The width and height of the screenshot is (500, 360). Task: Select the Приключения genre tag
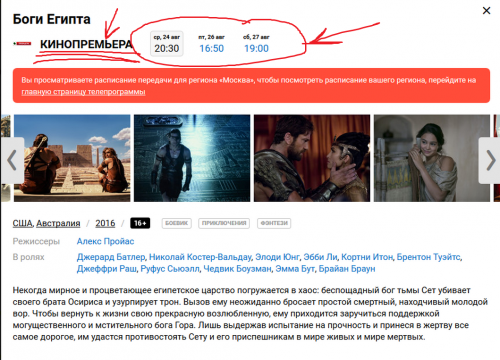[x=224, y=223]
